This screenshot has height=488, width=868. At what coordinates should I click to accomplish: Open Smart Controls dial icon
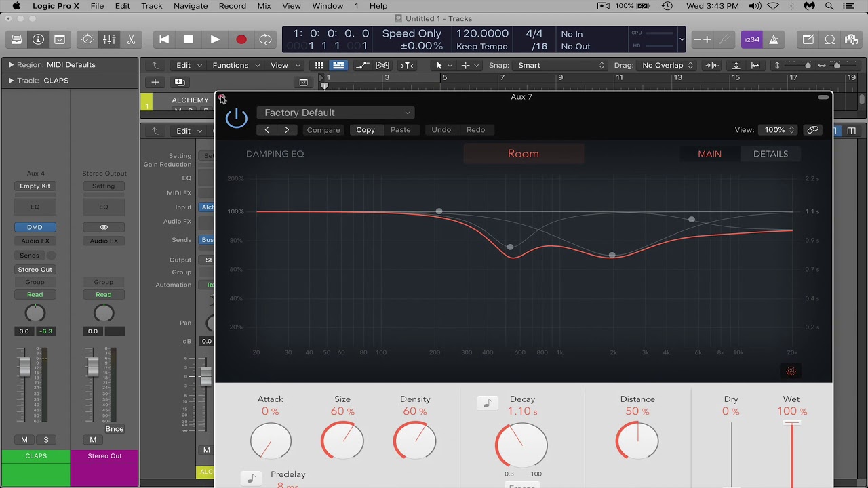(87, 39)
